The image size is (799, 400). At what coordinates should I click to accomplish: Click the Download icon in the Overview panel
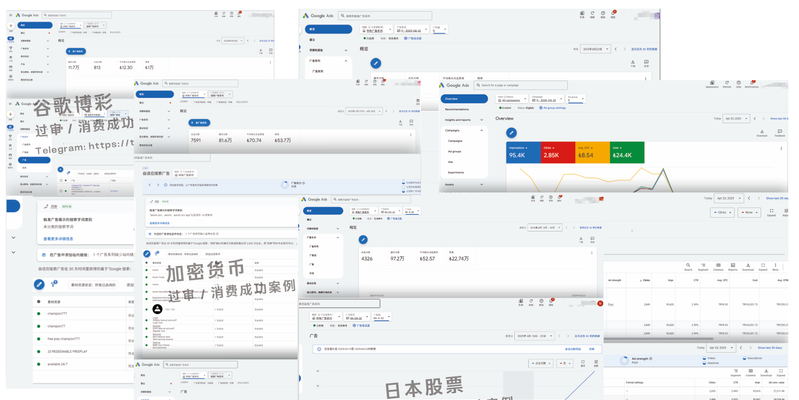762,131
